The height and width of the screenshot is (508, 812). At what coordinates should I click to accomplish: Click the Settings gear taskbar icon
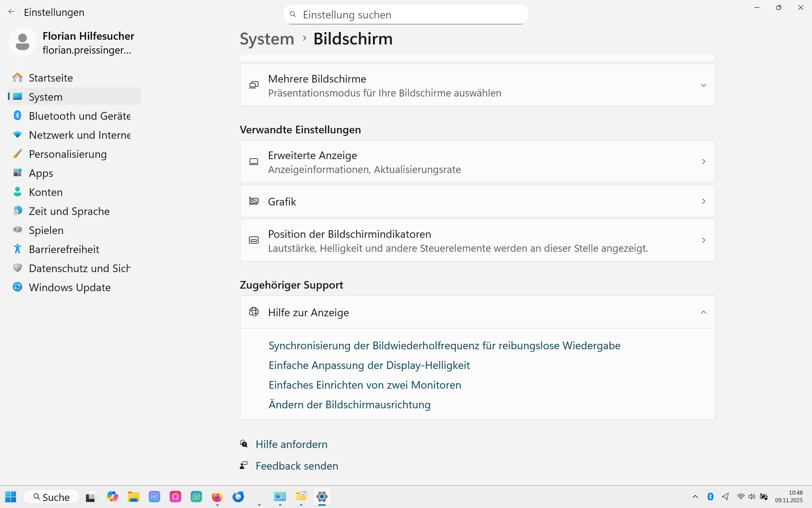pos(322,496)
